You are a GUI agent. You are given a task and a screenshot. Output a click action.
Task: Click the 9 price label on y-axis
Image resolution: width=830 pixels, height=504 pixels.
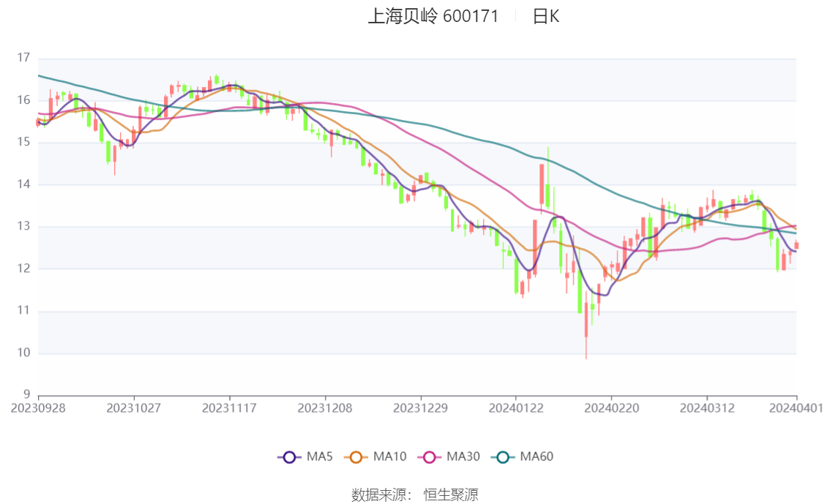click(26, 395)
